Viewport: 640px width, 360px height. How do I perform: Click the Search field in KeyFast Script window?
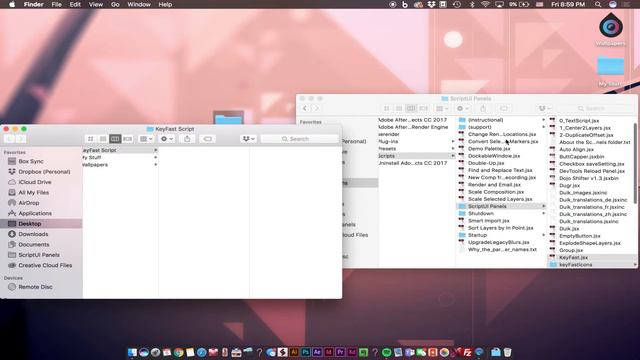click(x=300, y=139)
